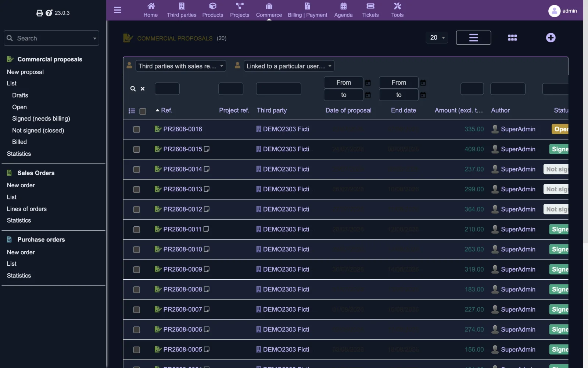Click the note icon beside PR2608-0012
Screen dimensions: 588x368
207,209
